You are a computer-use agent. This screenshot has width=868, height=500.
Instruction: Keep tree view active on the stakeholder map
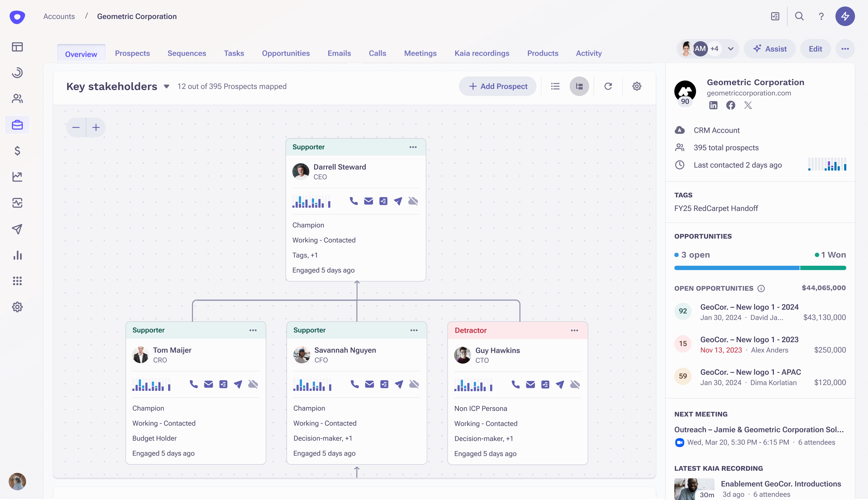[579, 86]
